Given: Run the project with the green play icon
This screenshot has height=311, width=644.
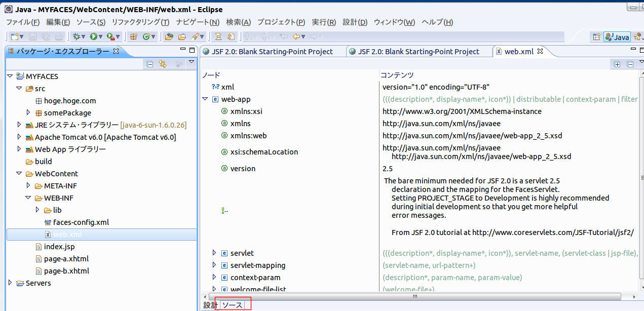Looking at the screenshot, I should [93, 36].
